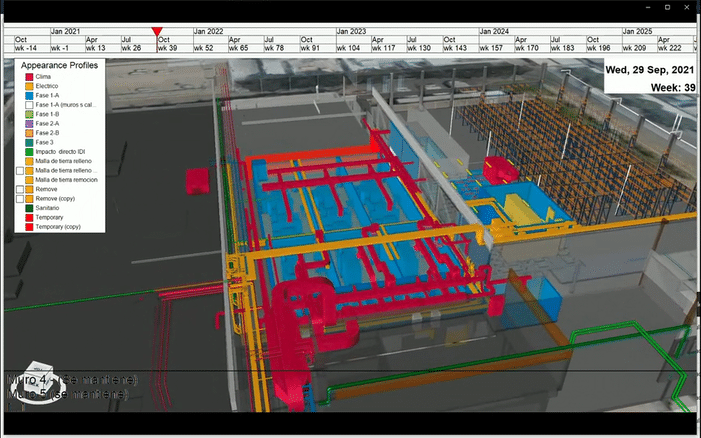Click the Fase 2-B orange swatch

pyautogui.click(x=30, y=133)
